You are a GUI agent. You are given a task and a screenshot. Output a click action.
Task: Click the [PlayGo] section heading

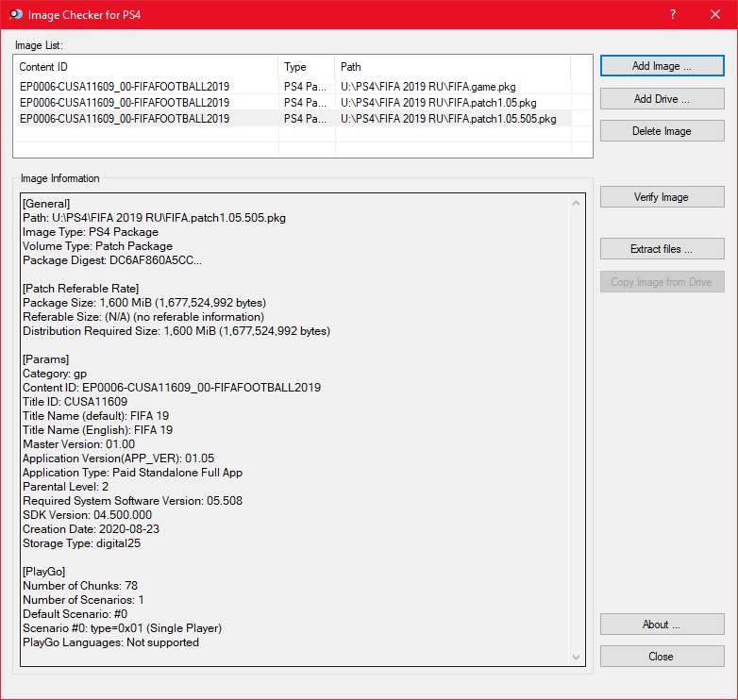pos(43,572)
